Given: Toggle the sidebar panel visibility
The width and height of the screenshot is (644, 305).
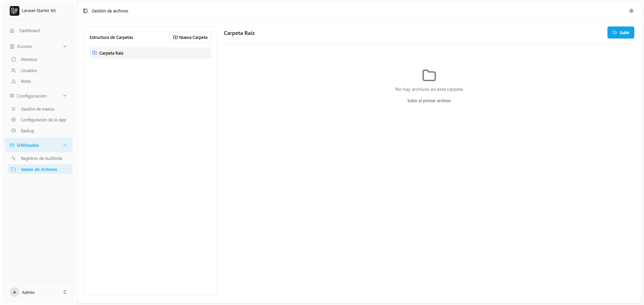Looking at the screenshot, I should click(85, 11).
